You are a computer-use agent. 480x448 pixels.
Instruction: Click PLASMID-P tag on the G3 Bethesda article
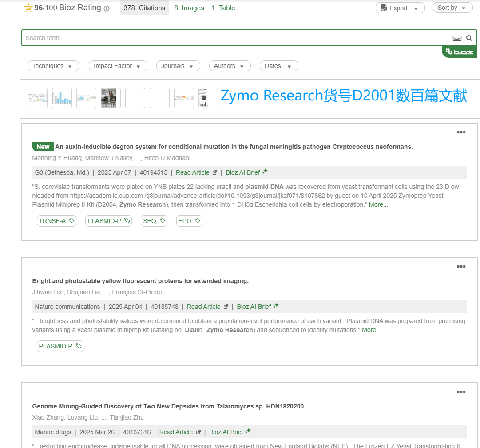coord(109,221)
